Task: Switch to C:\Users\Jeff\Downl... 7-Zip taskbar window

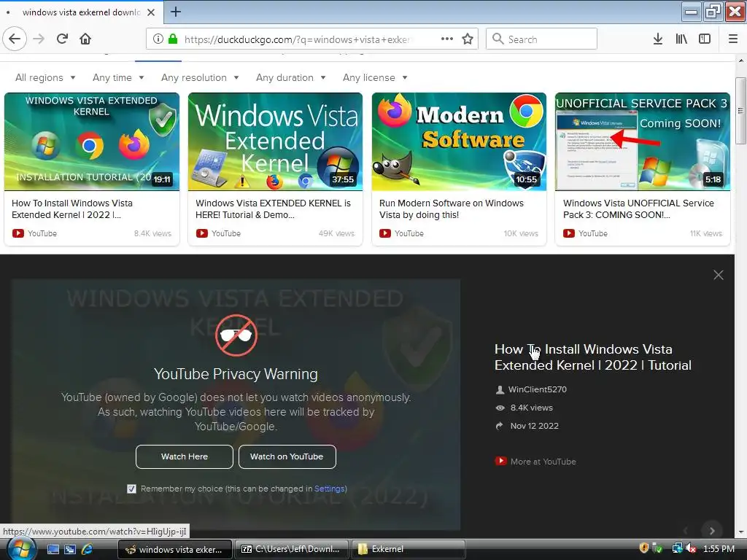Action: [x=291, y=549]
